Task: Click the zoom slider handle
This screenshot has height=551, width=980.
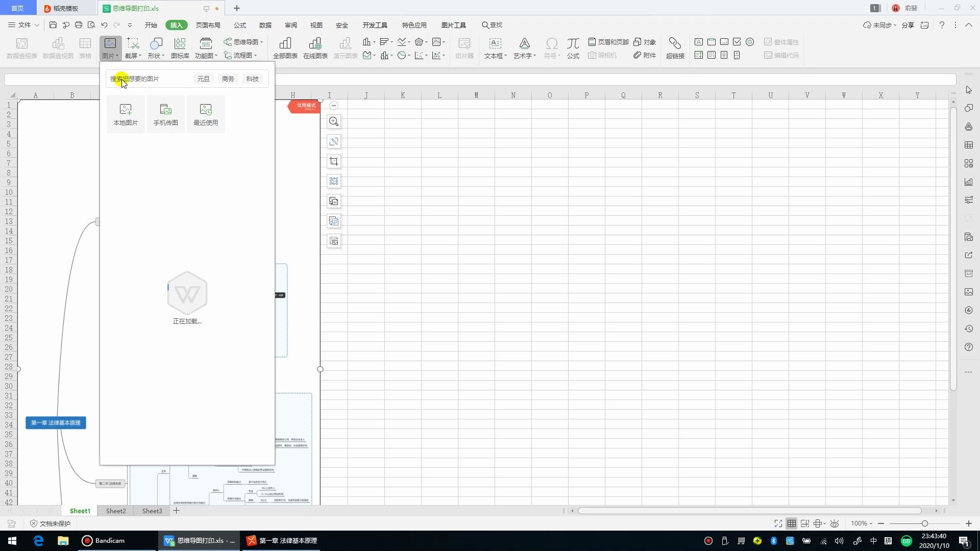Action: [924, 523]
